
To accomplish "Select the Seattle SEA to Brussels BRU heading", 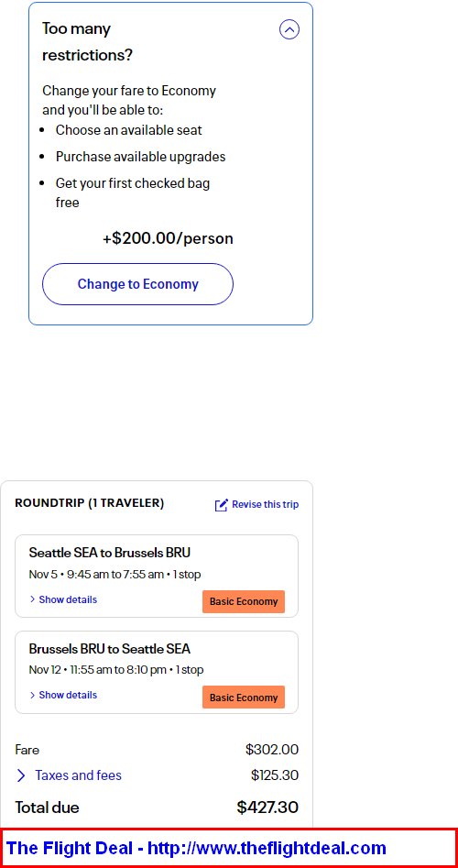I will pos(110,553).
